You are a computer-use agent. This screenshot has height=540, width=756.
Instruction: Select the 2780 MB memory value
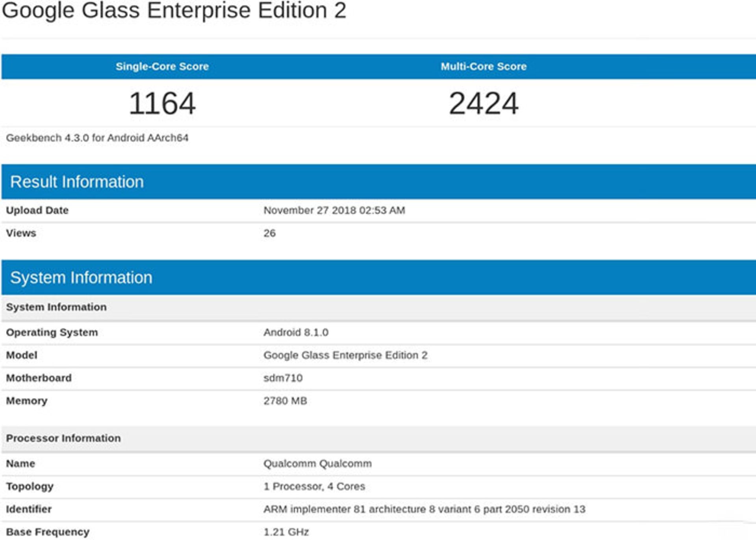click(x=285, y=401)
